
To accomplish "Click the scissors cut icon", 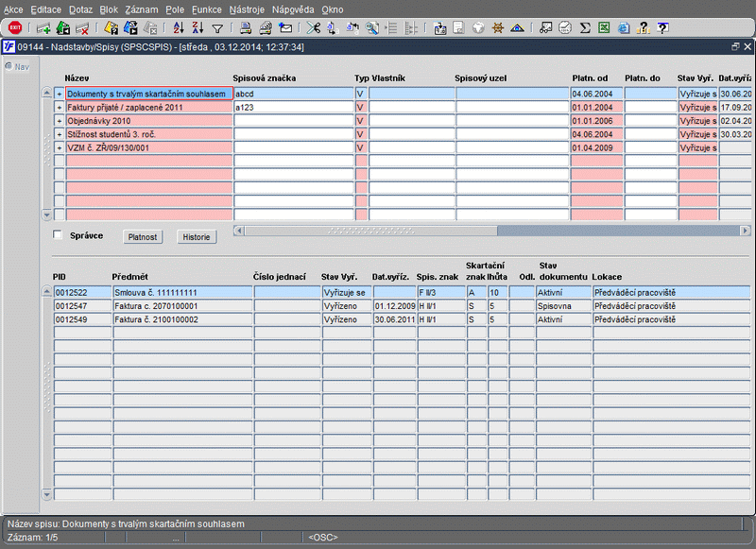I will click(314, 28).
